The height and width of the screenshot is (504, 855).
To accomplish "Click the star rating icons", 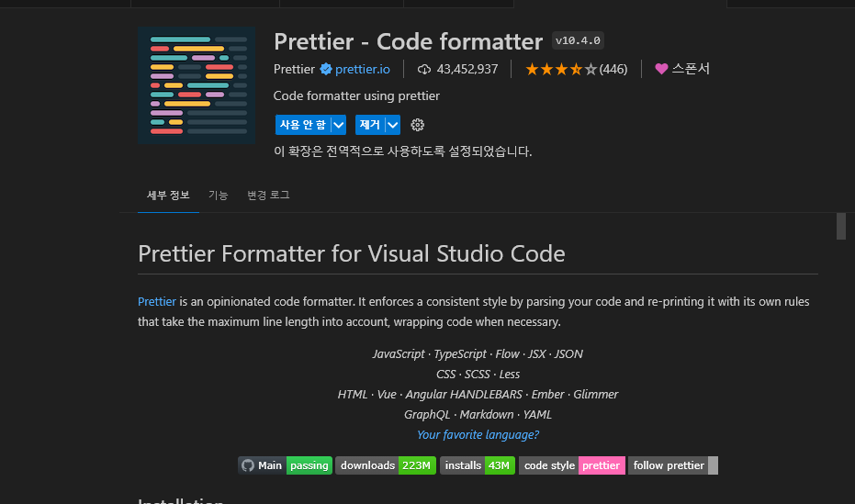I will coord(561,69).
